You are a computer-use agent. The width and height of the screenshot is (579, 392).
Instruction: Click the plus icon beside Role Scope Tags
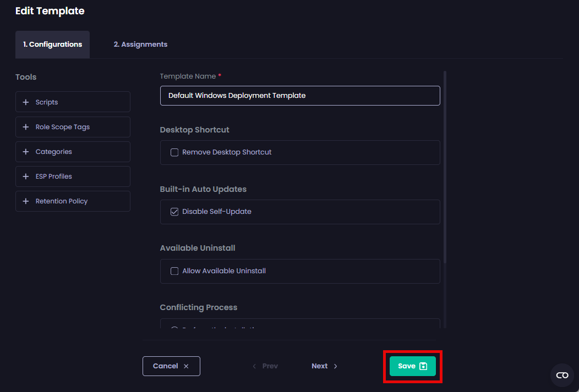click(x=26, y=127)
